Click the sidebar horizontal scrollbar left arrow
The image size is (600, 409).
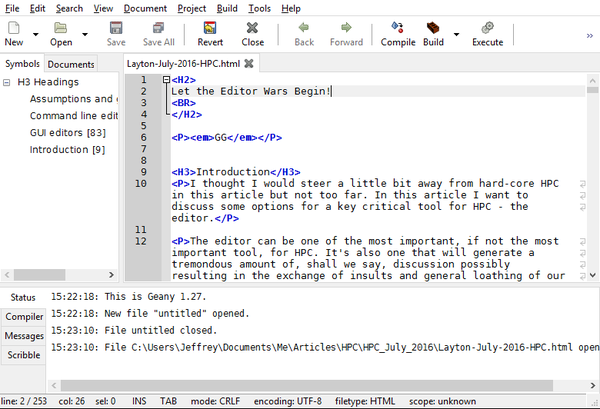coord(7,275)
